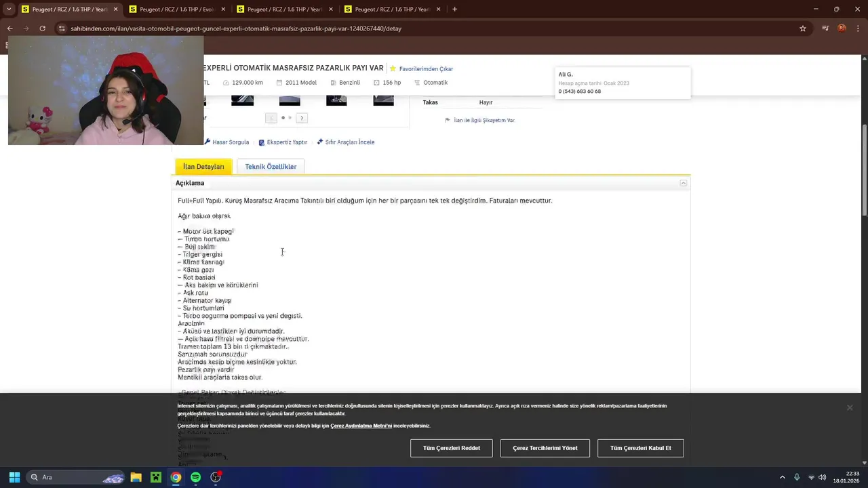Click the taskbar Ara search box

(77, 477)
